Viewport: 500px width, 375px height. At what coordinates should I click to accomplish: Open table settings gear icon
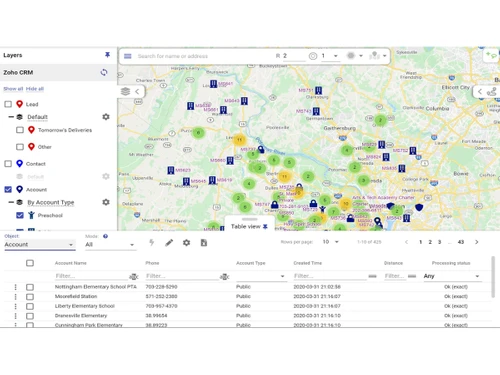click(x=186, y=243)
